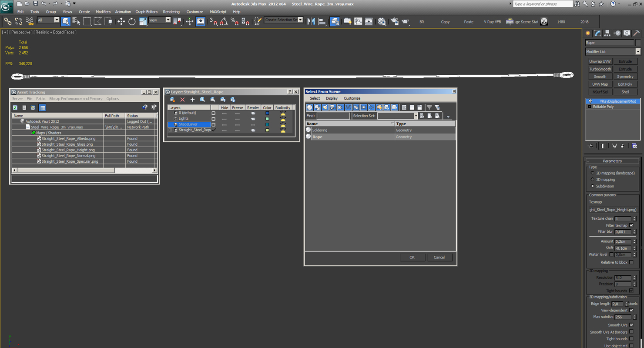Activate the Select and Rotate tool
This screenshot has width=644, height=348.
132,21
